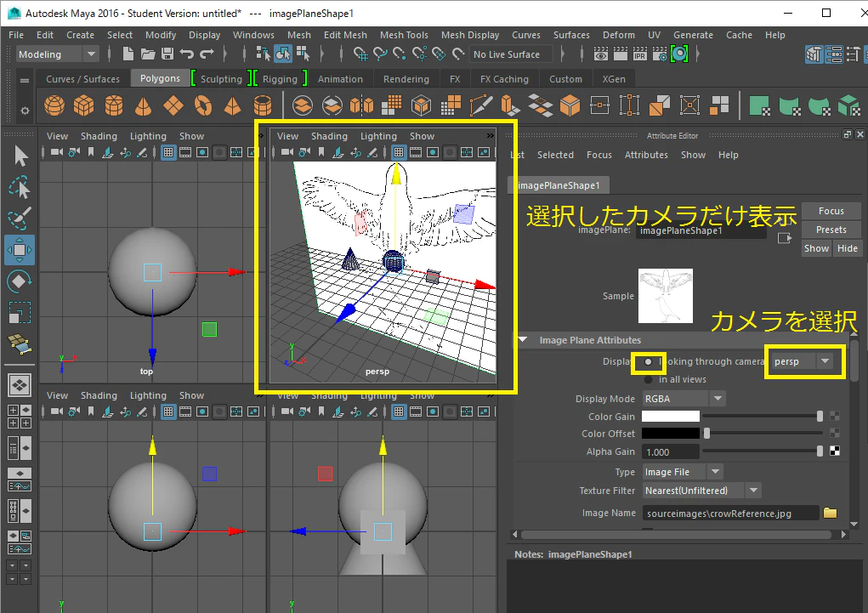Create a polygon cylinder from the shelf
The width and height of the screenshot is (868, 613).
click(x=114, y=105)
